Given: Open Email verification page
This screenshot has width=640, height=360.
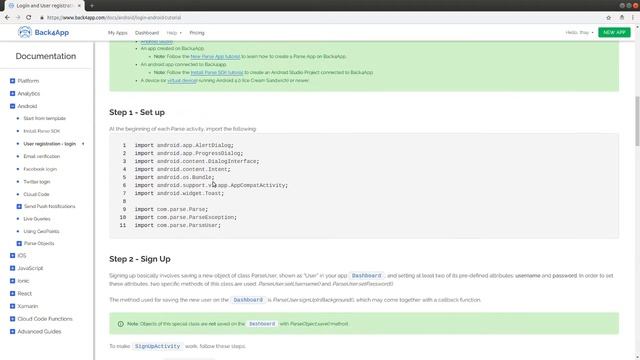Looking at the screenshot, I should [x=42, y=156].
